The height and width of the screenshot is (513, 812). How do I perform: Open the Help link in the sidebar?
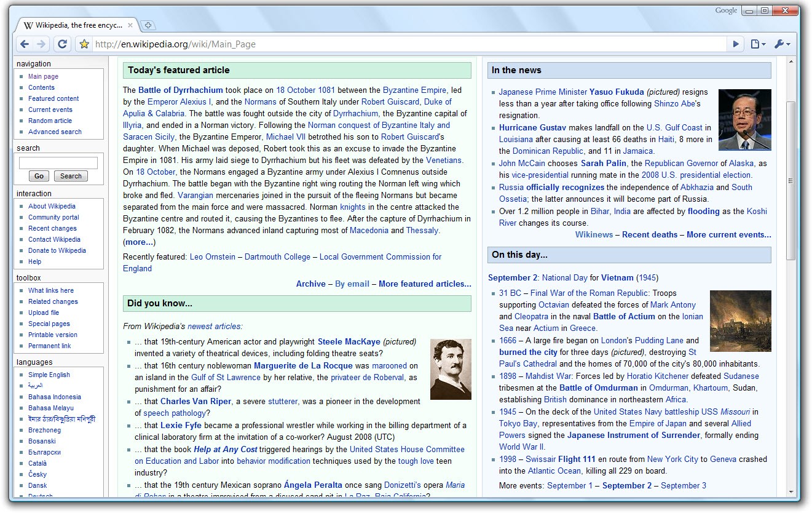tap(34, 261)
